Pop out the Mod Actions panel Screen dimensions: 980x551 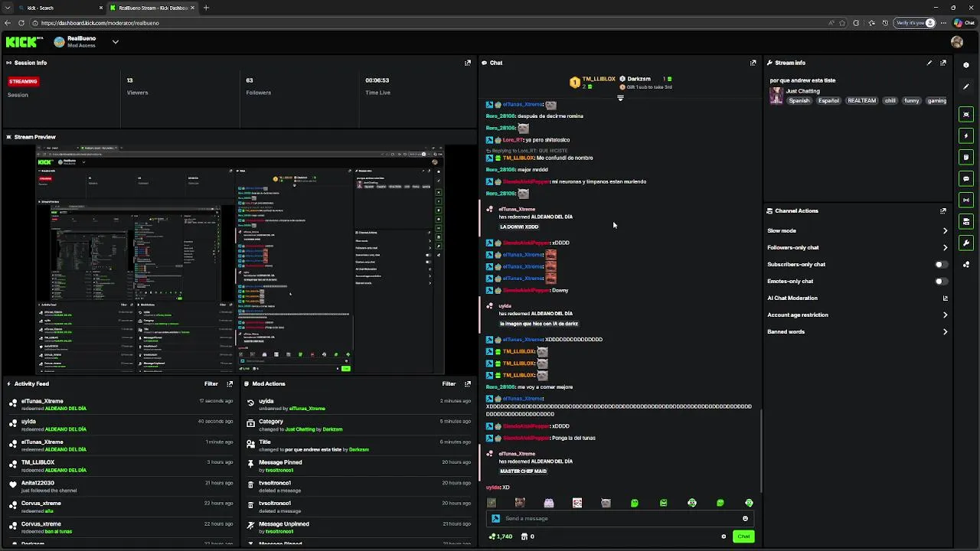(x=468, y=383)
